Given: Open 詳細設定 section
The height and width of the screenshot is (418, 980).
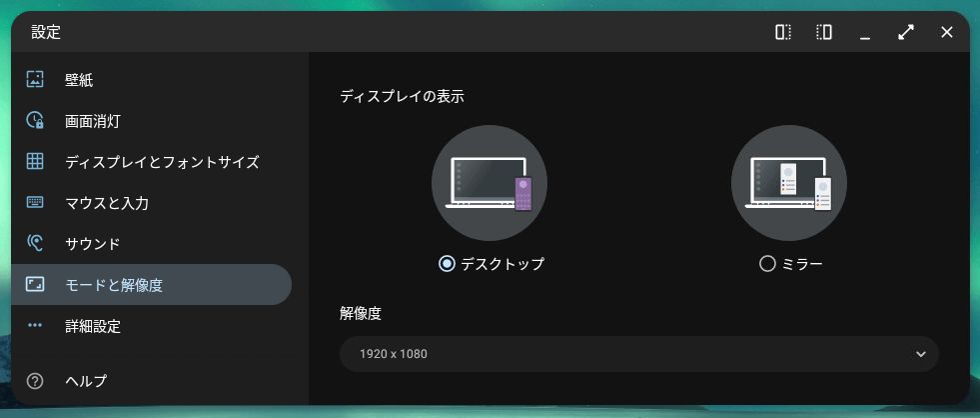Looking at the screenshot, I should click(151, 326).
